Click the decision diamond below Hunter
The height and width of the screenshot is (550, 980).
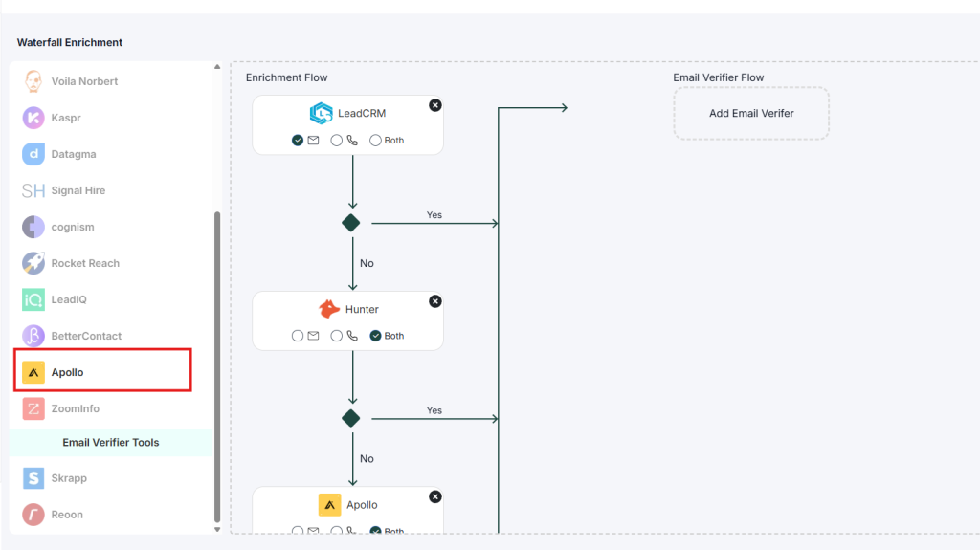[x=350, y=418]
